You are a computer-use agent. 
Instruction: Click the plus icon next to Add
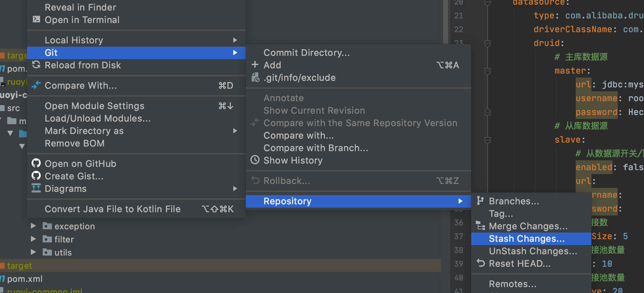point(255,65)
